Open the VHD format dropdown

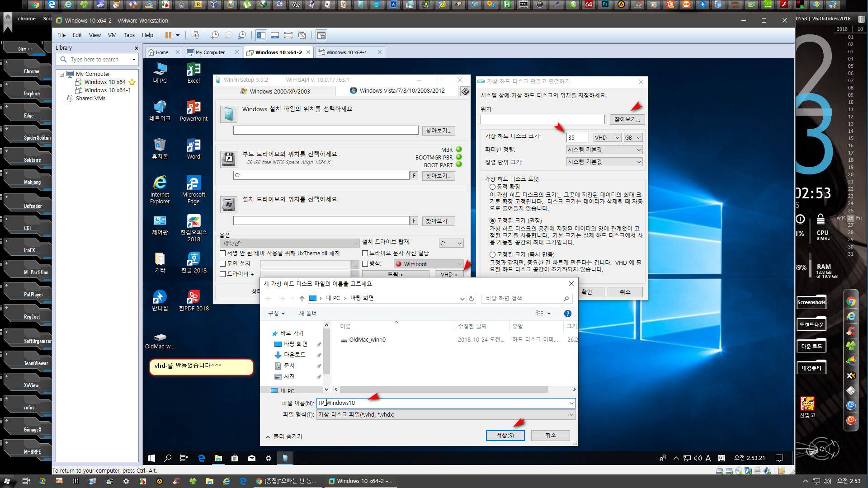click(x=607, y=137)
